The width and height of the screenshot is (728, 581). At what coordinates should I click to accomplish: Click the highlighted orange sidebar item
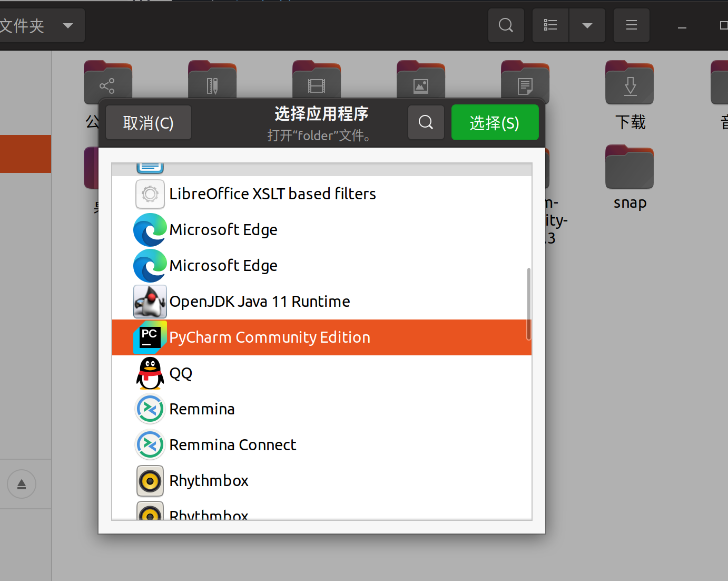click(25, 154)
